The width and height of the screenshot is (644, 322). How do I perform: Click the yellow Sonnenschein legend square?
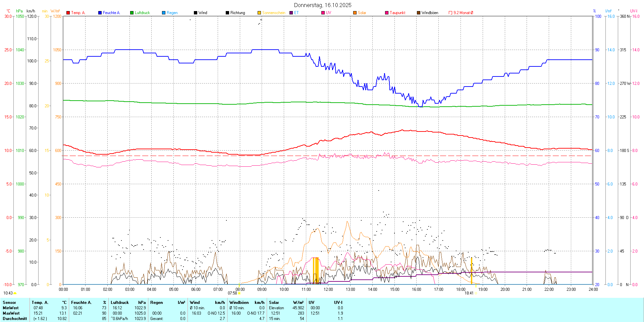click(x=259, y=13)
